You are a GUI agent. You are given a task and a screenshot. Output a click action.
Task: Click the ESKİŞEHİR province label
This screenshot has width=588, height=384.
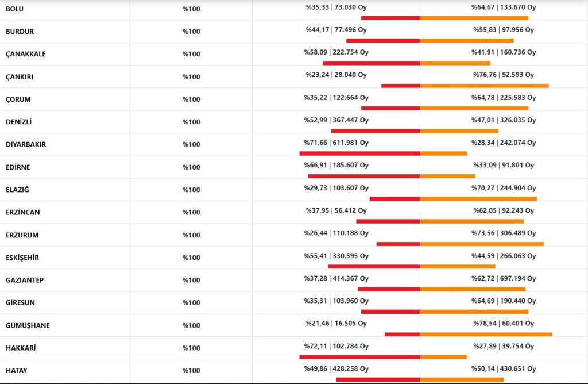(22, 258)
